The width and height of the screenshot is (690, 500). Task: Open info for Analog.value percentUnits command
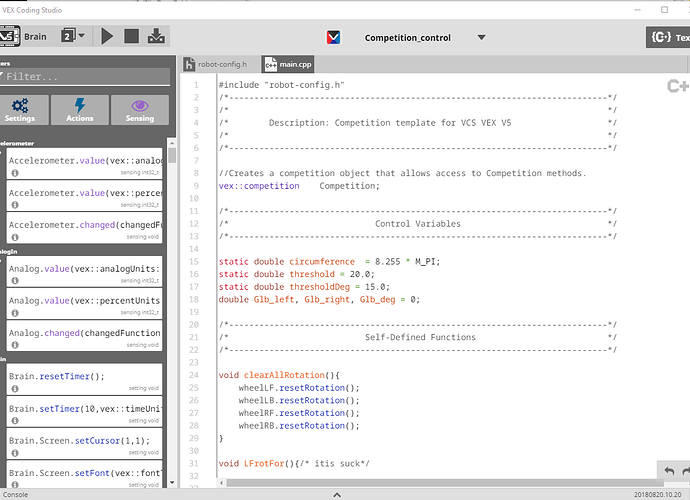tap(15, 313)
